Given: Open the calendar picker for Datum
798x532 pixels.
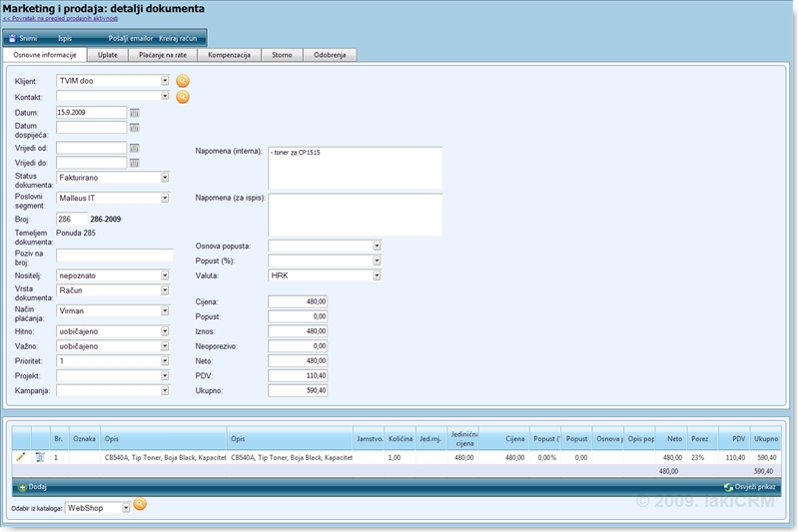Looking at the screenshot, I should (x=135, y=113).
